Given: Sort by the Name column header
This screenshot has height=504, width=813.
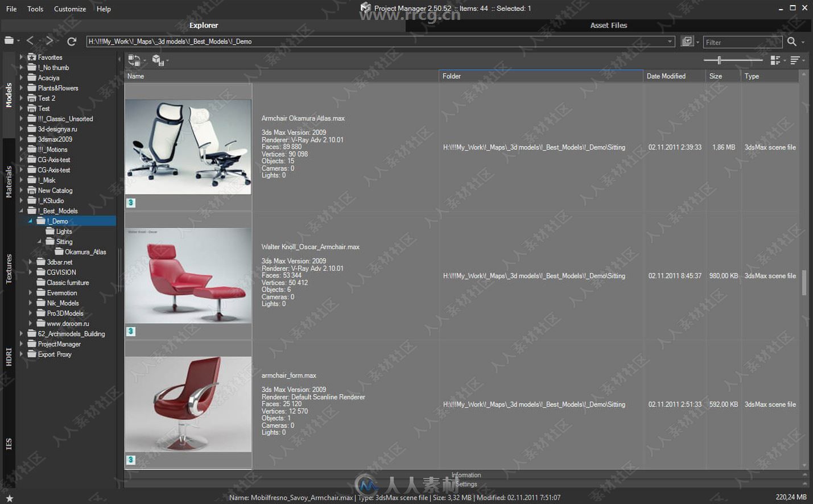Looking at the screenshot, I should click(x=282, y=76).
